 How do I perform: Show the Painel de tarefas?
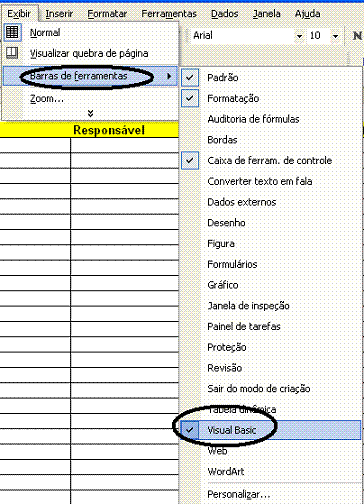(x=271, y=326)
